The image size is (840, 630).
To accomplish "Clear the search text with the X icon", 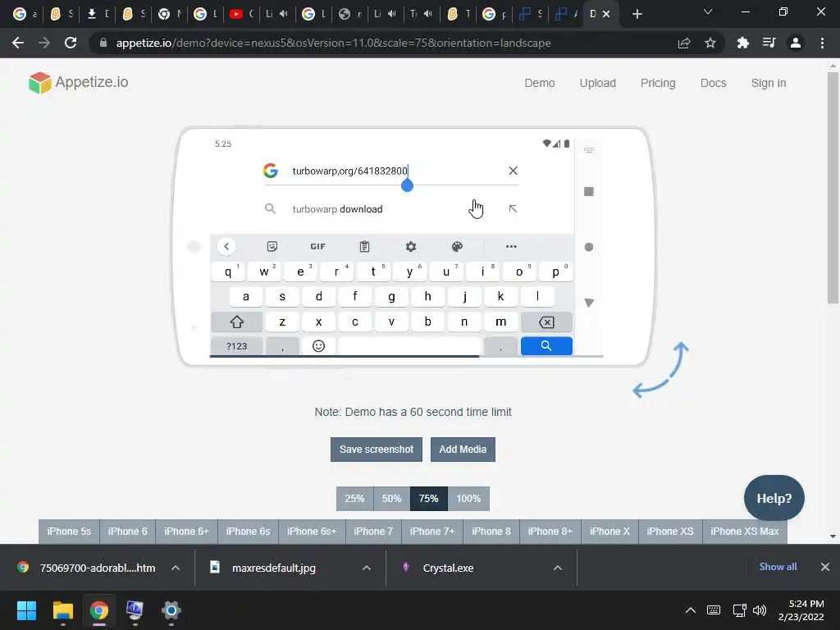I will tap(513, 171).
